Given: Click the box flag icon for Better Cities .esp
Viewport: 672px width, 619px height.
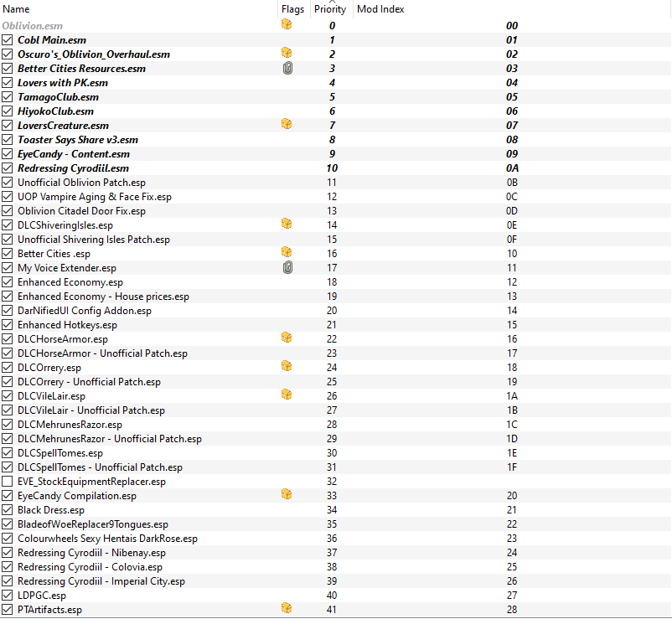Looking at the screenshot, I should [x=287, y=252].
